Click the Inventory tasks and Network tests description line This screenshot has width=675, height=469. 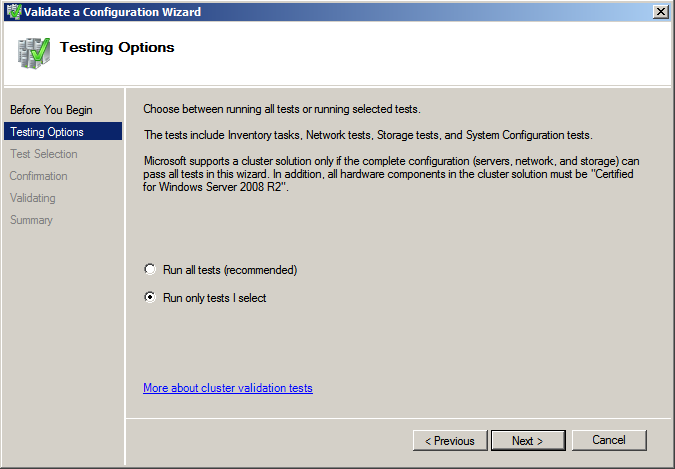pos(368,135)
